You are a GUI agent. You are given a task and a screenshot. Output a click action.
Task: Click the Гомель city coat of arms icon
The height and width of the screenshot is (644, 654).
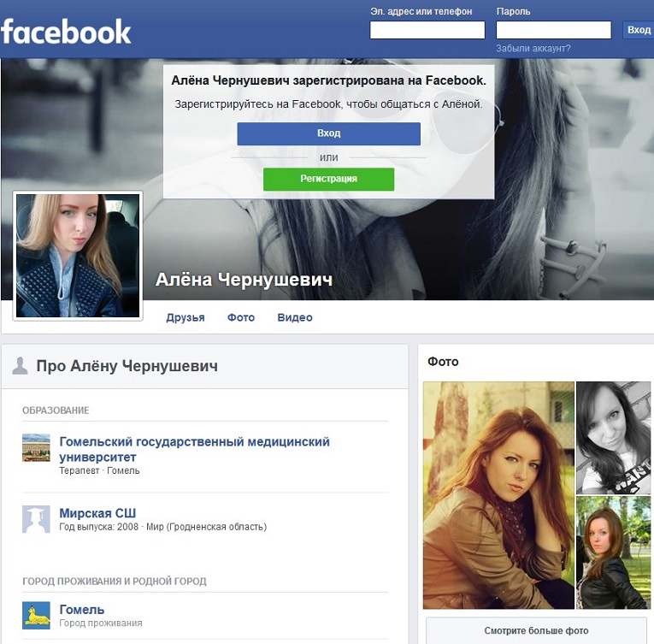[x=36, y=615]
